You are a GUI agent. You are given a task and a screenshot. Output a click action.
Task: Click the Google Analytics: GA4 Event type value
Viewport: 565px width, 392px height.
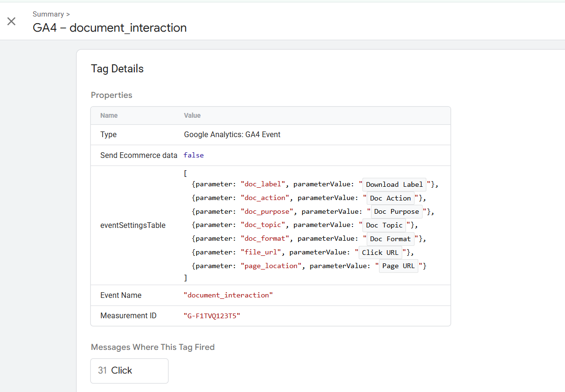point(232,135)
